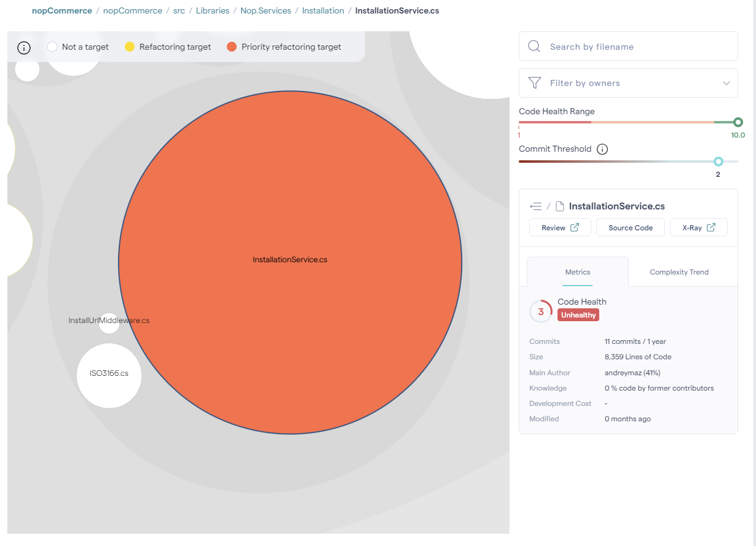The width and height of the screenshot is (756, 546).
Task: Go to src breadcrumb
Action: [x=179, y=10]
